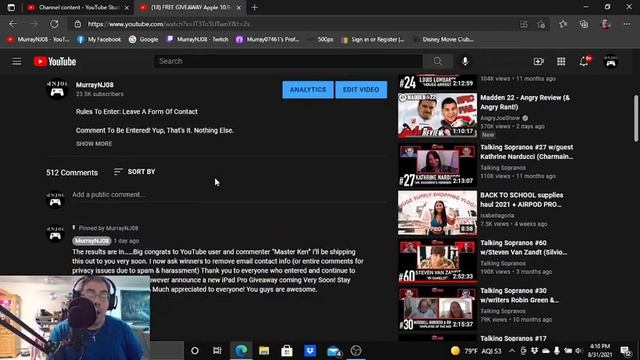Open the Talking Sopranos #60 thumbnail

(437, 260)
